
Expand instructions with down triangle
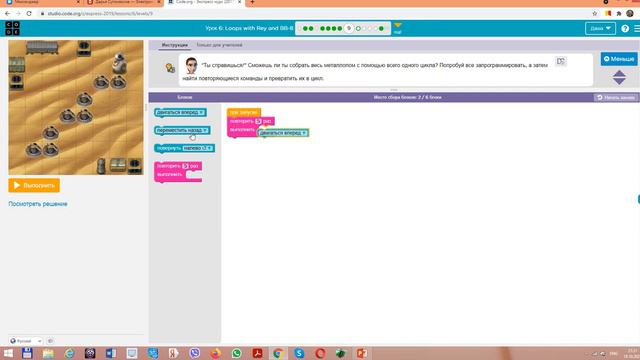[x=619, y=81]
